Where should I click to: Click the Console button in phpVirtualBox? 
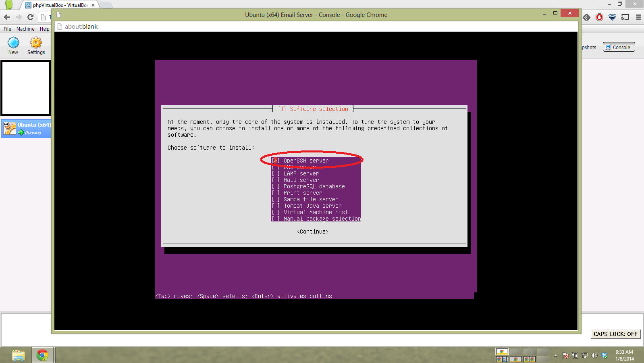coord(619,47)
